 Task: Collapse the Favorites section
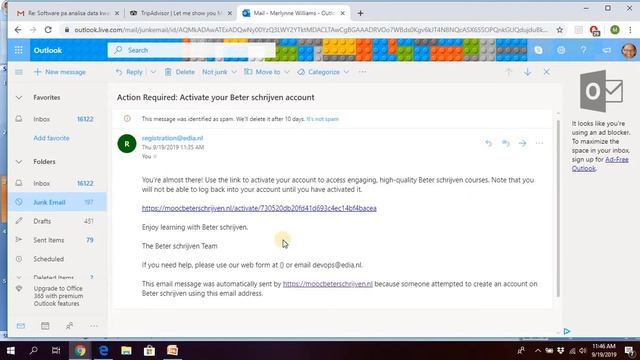19,98
